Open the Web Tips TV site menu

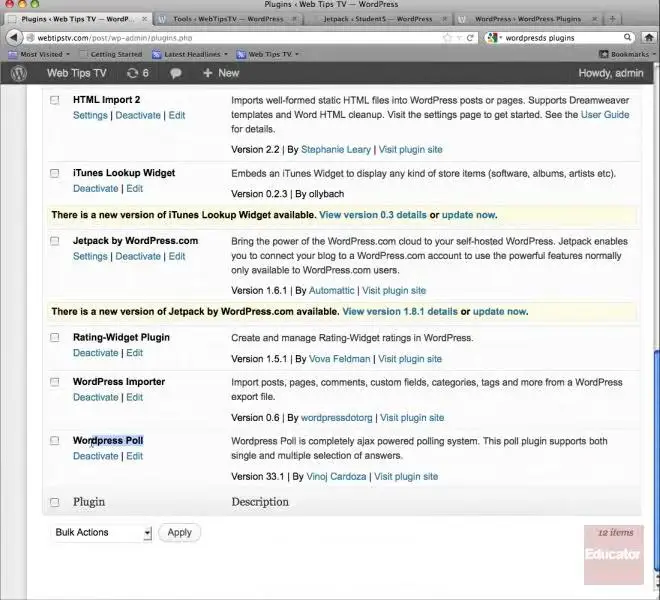(x=77, y=73)
